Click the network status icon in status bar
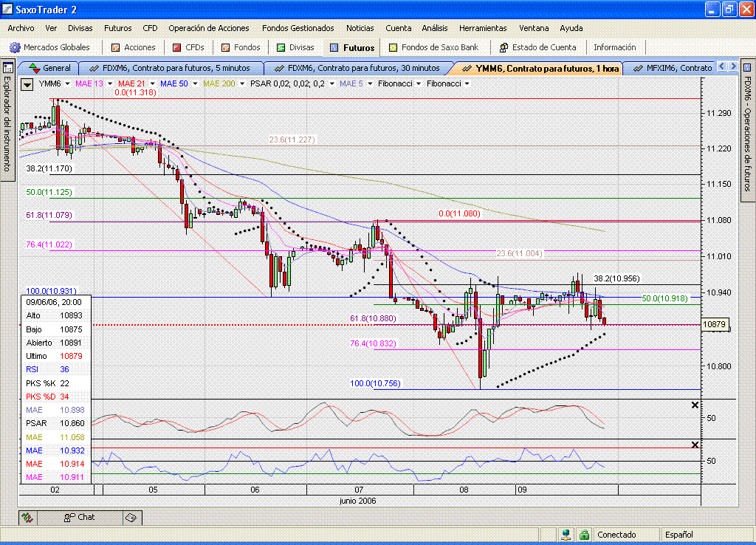756x545 pixels. click(x=566, y=535)
